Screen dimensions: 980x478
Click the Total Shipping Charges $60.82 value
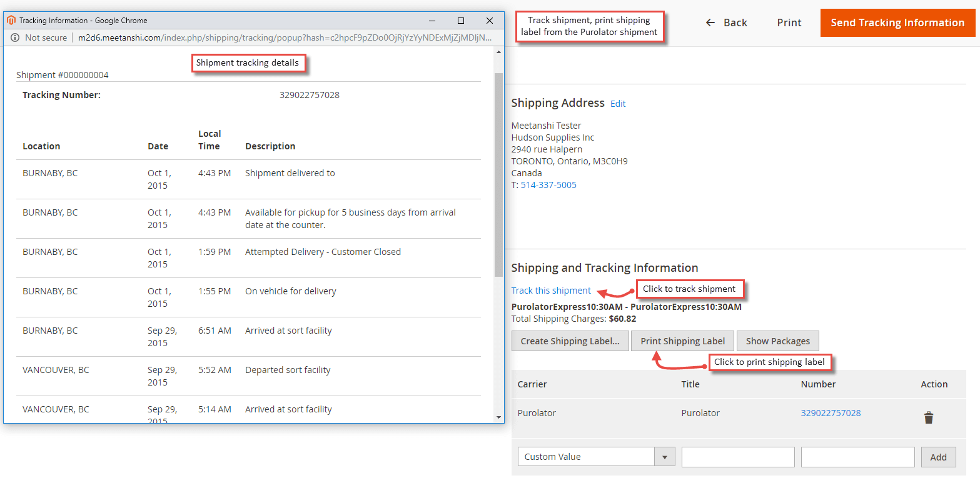click(622, 319)
